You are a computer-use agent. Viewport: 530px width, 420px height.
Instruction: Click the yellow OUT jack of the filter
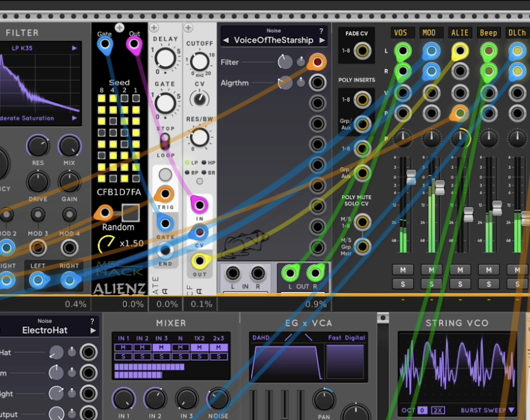[199, 261]
